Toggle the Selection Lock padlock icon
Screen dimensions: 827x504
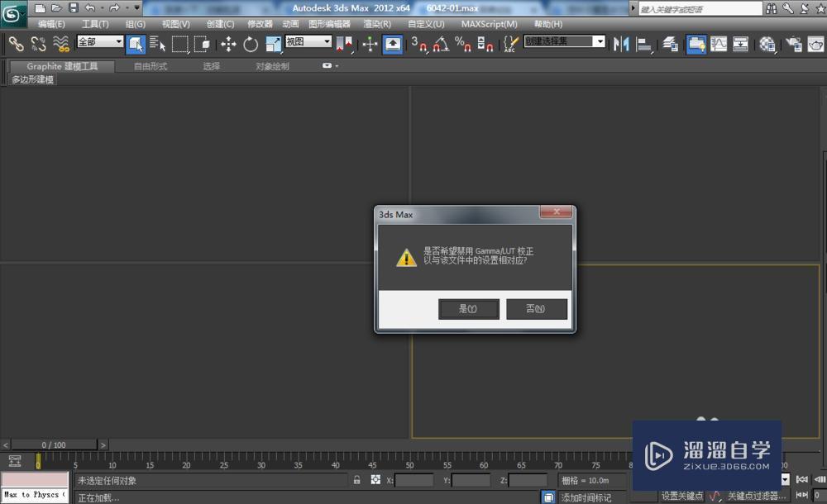tap(357, 480)
